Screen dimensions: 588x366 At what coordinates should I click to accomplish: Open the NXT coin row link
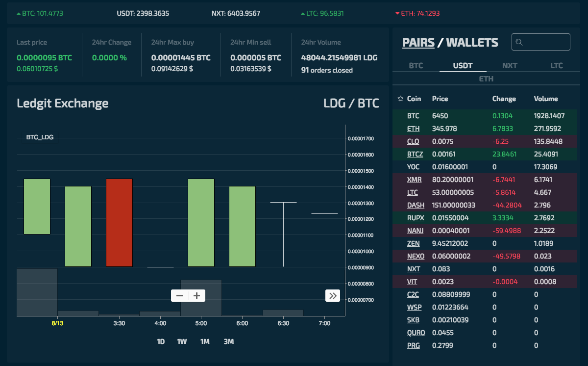point(414,269)
